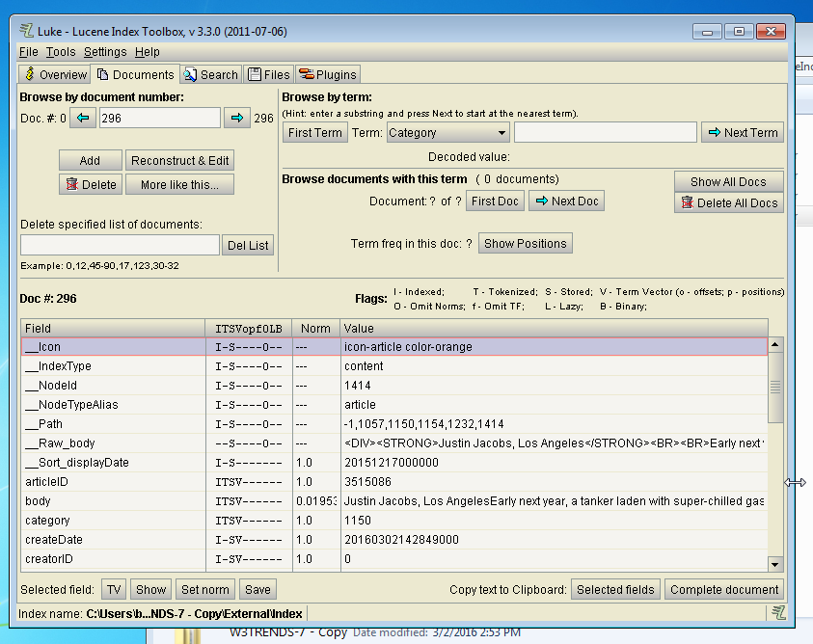Select the articleID field row
The image size is (813, 644).
(394, 482)
